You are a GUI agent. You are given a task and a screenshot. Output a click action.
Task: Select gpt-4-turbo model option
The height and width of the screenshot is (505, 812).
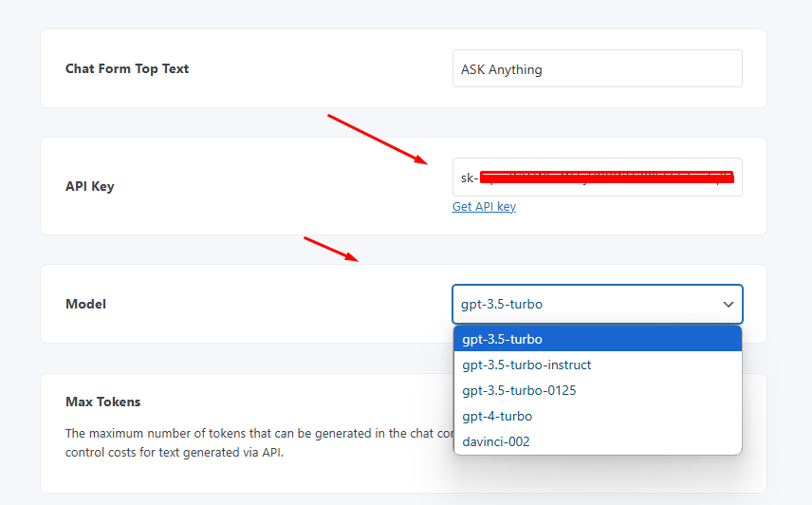coord(598,416)
